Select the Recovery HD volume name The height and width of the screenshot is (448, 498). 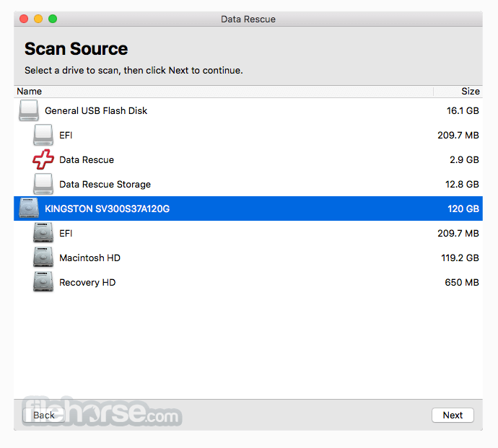coord(87,282)
